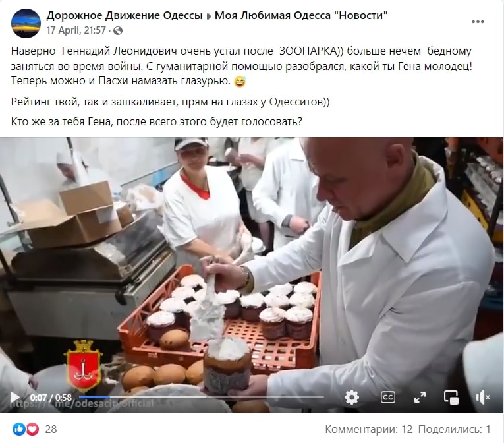The width and height of the screenshot is (504, 443).
Task: Open the reactions count 28
Action: click(x=51, y=429)
